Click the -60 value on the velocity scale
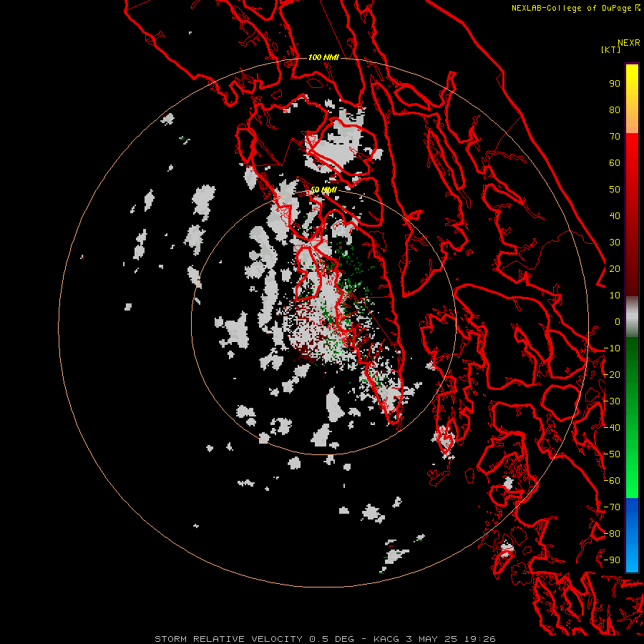The height and width of the screenshot is (644, 644). [x=612, y=481]
